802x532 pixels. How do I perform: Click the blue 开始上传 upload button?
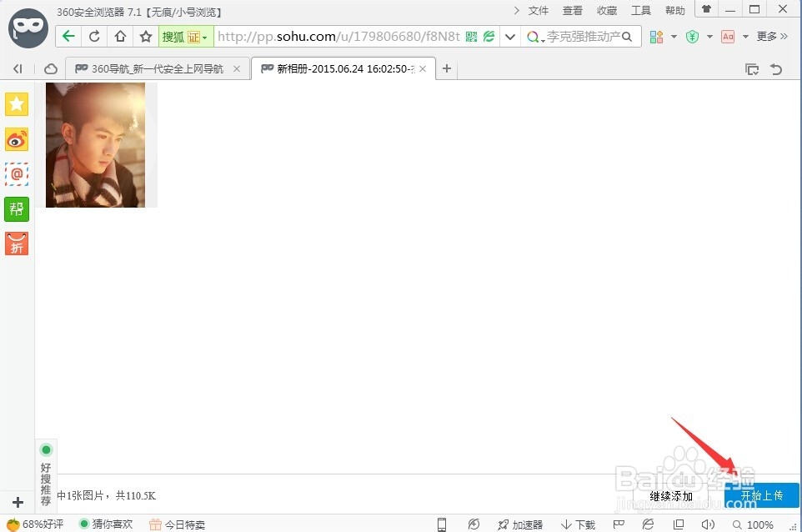point(760,494)
